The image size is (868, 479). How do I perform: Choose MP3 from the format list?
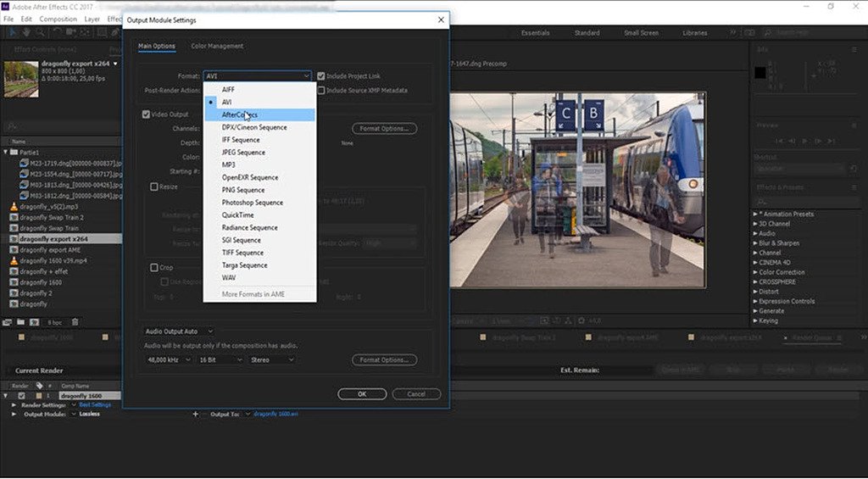coord(259,164)
